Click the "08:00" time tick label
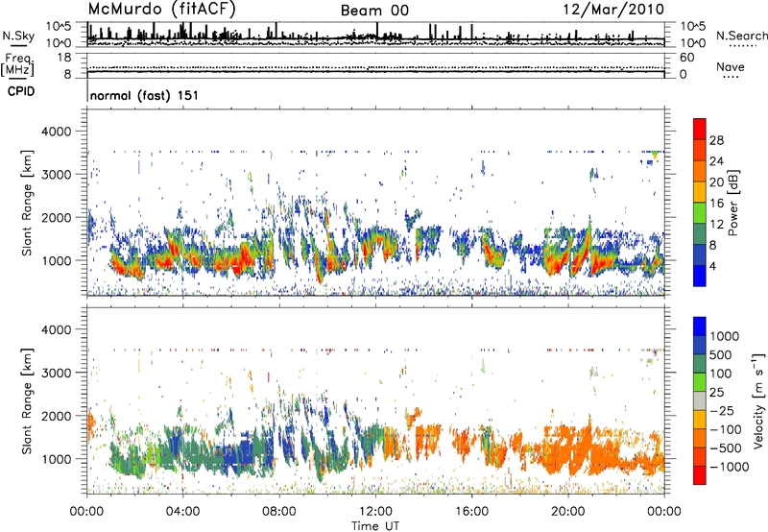 pyautogui.click(x=279, y=512)
